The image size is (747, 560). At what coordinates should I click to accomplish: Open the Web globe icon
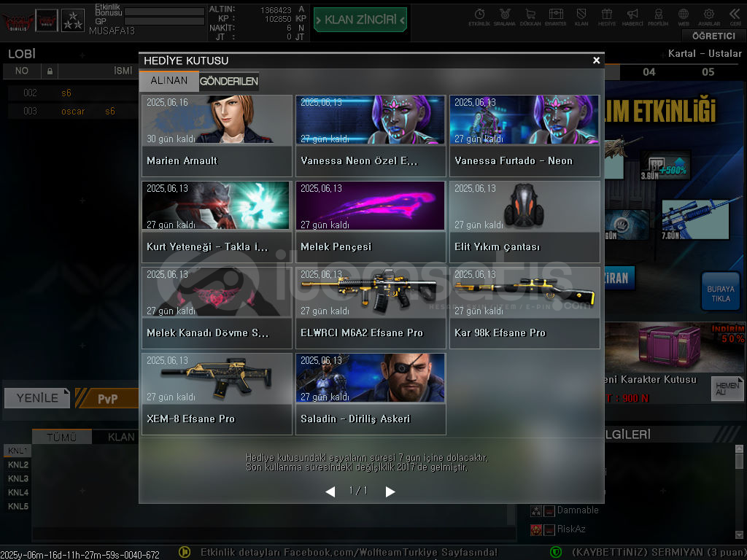coord(683,17)
